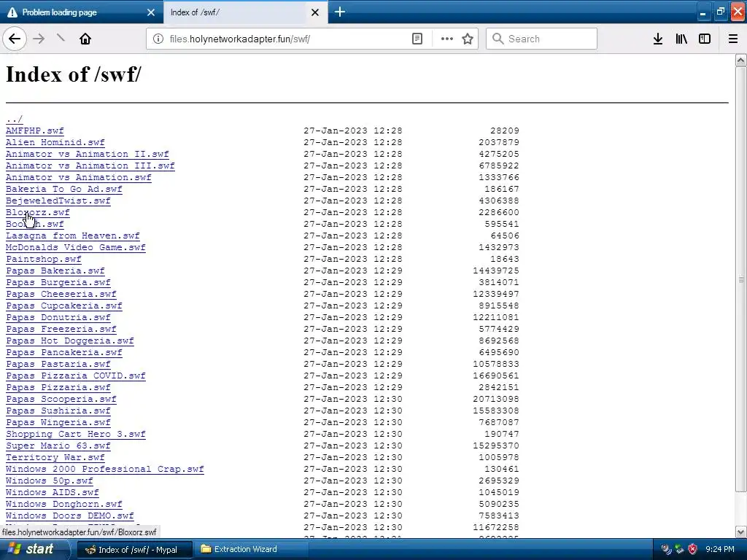Open Papas Hot Doggeria.swf
747x560 pixels.
coord(70,341)
